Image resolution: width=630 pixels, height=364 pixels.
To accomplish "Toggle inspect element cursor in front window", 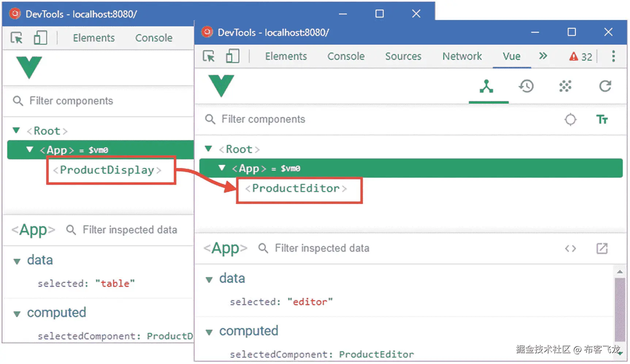I will pyautogui.click(x=209, y=57).
